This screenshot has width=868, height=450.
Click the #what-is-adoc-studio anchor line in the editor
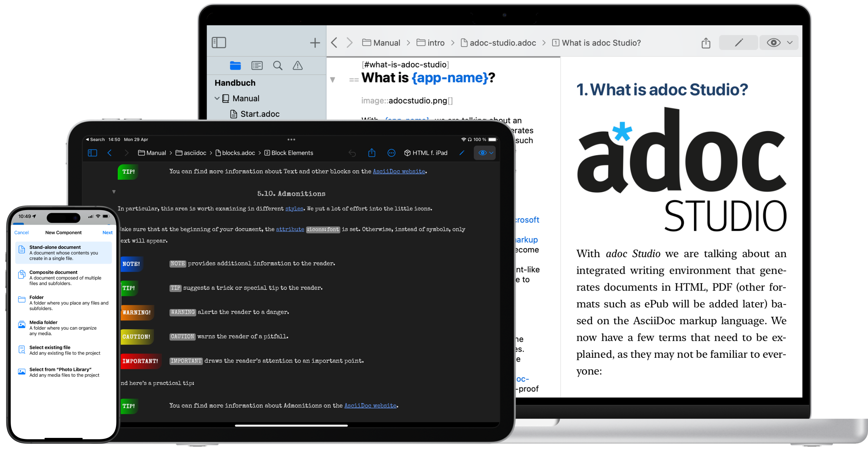point(405,65)
